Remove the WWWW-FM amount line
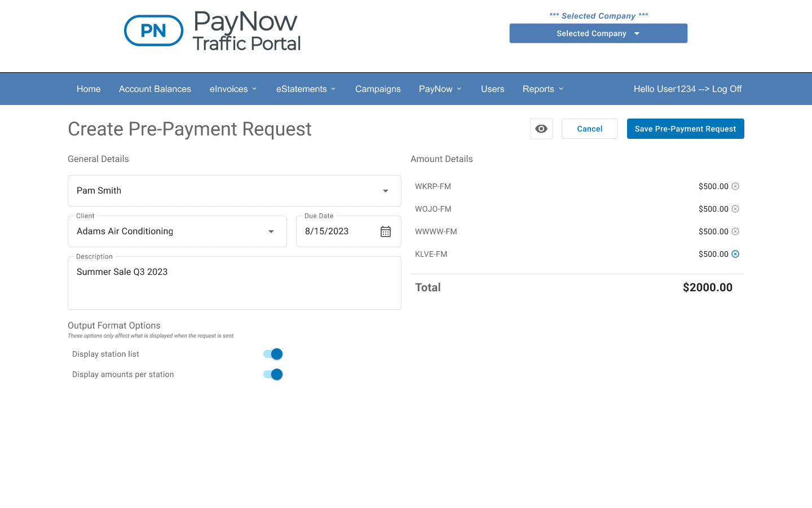The image size is (812, 508). (735, 231)
